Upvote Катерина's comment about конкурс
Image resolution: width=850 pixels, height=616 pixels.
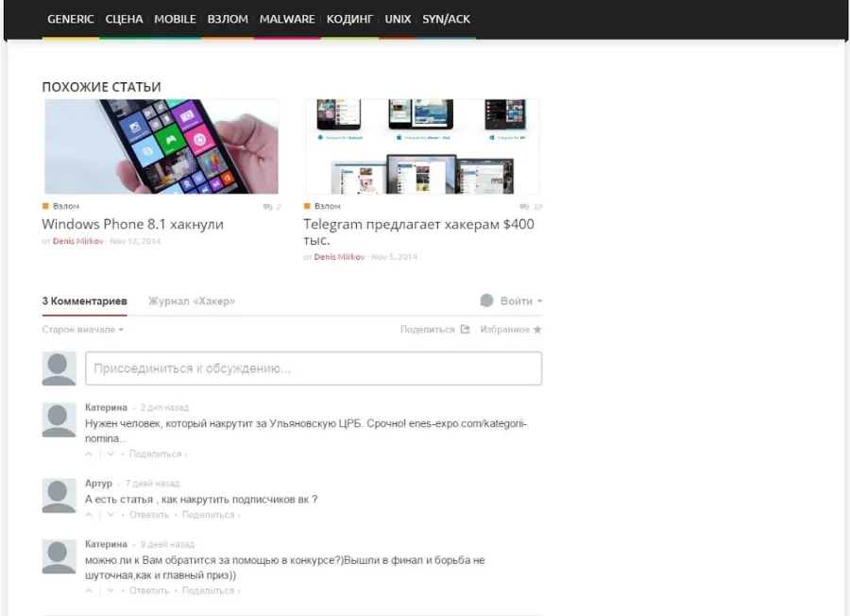point(89,591)
